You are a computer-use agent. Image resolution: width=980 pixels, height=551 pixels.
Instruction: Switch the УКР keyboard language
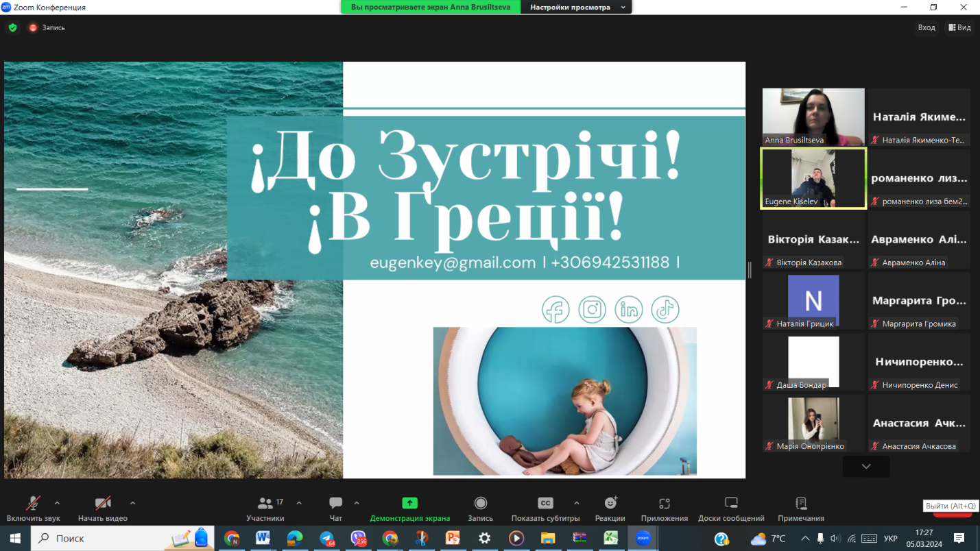pos(891,539)
